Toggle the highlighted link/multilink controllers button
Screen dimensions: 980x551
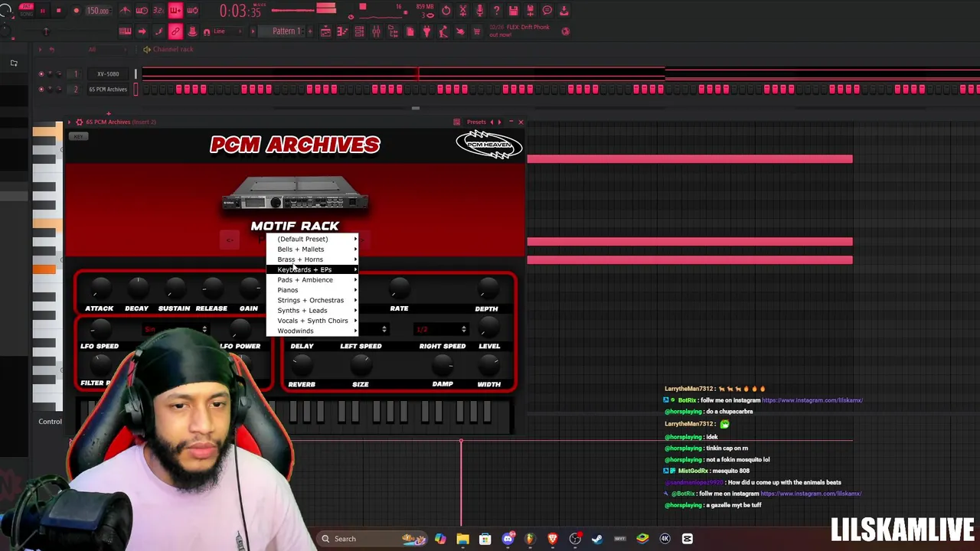click(175, 31)
